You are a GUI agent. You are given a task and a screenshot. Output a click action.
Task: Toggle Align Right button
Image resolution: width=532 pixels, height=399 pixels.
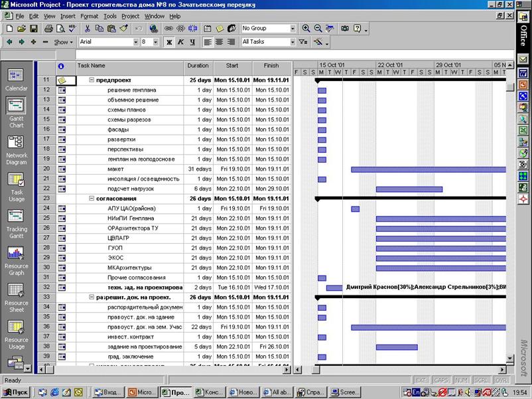[x=231, y=42]
